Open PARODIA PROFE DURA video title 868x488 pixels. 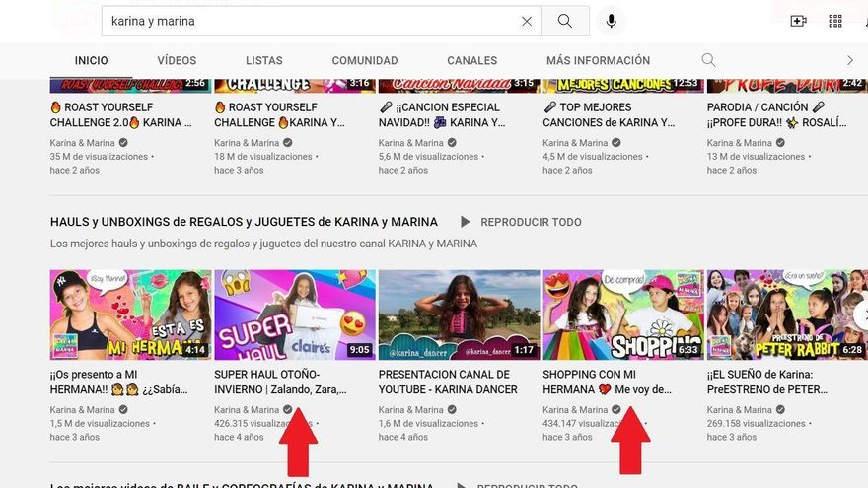[776, 114]
